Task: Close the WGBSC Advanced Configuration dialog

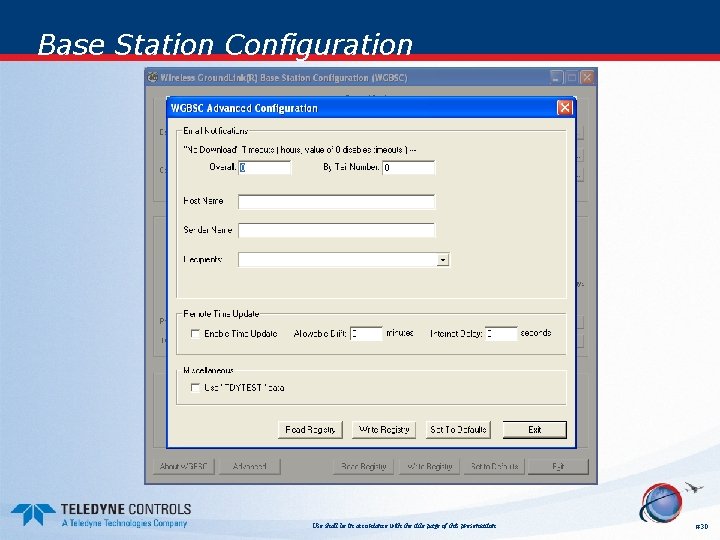Action: click(x=564, y=108)
